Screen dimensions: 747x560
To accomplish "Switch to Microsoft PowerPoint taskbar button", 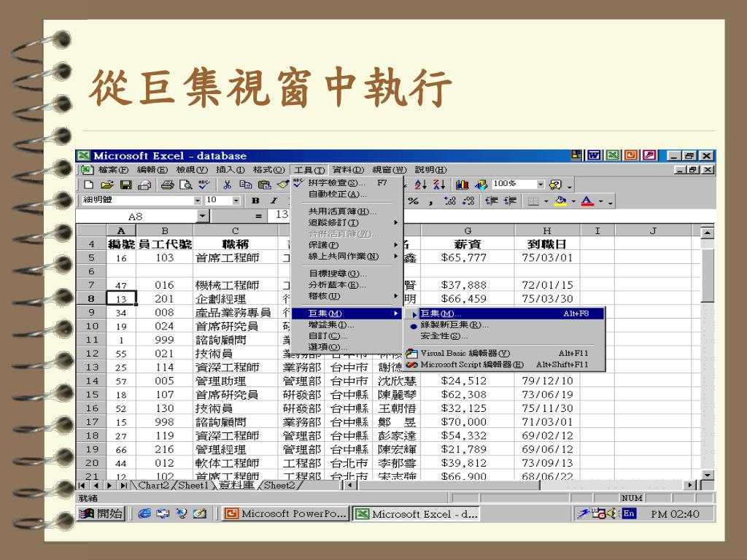I will pos(285,514).
